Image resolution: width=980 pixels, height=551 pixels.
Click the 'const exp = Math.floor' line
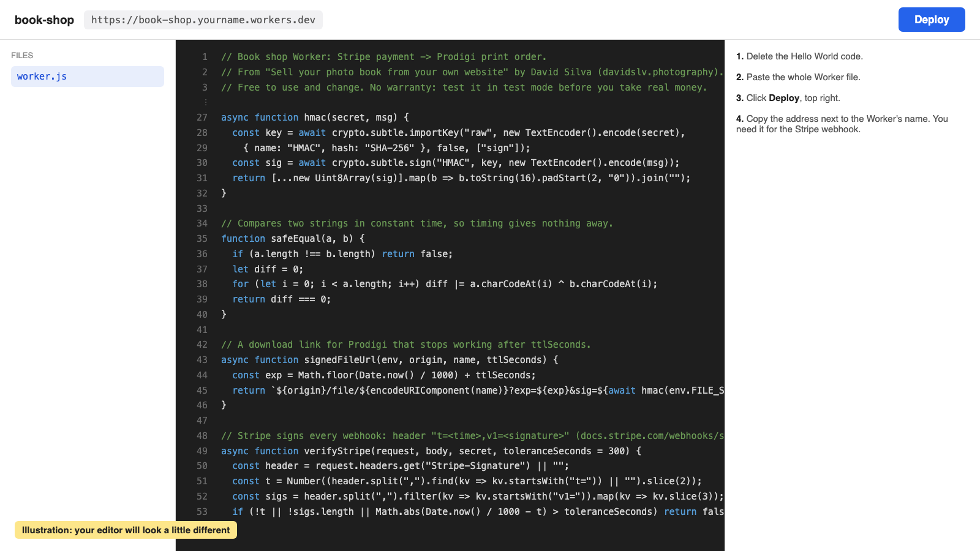click(384, 375)
